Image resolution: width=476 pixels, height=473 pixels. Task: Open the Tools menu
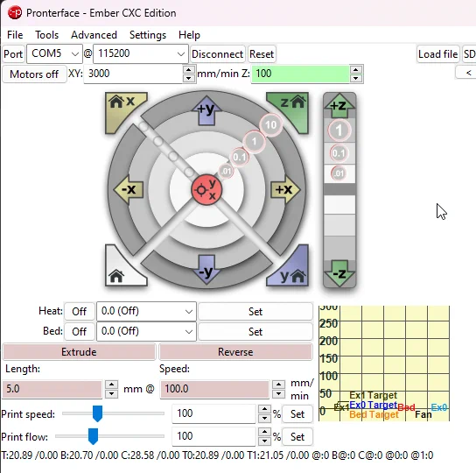coord(46,35)
